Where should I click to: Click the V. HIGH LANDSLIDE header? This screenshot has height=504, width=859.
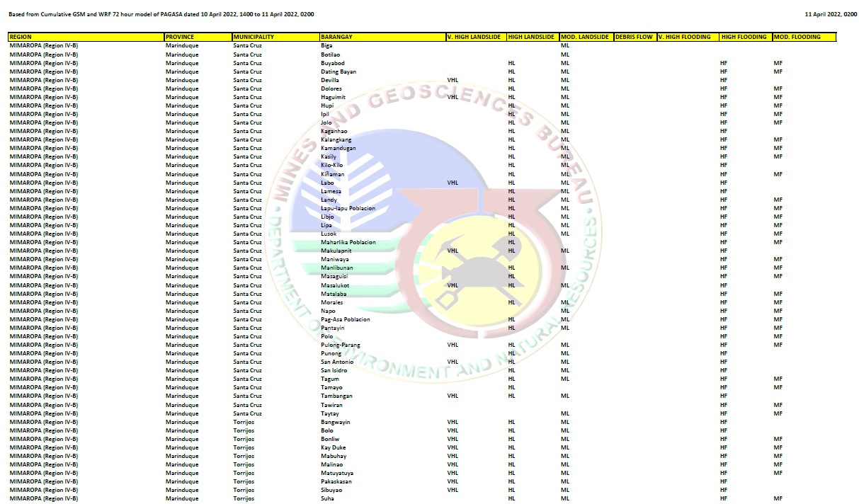click(476, 37)
